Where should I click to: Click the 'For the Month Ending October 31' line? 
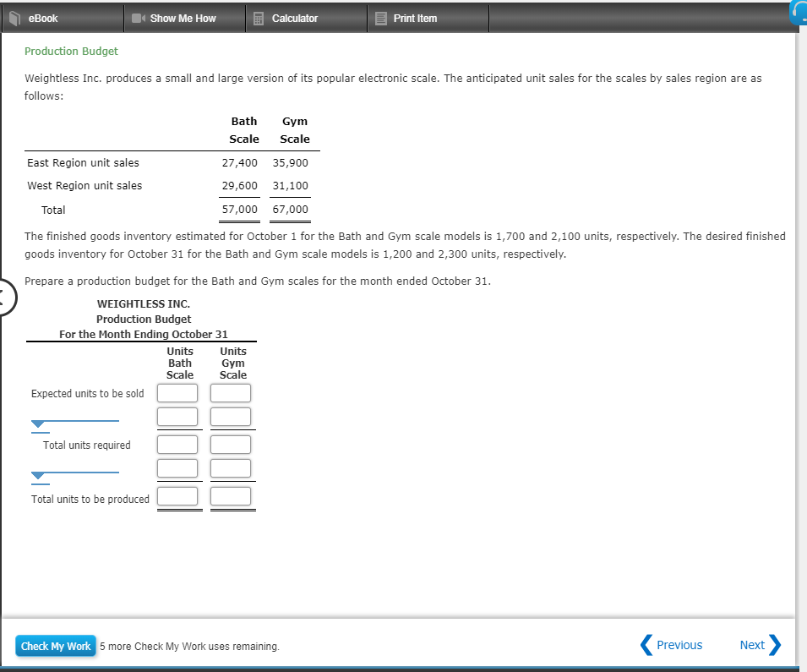click(144, 334)
